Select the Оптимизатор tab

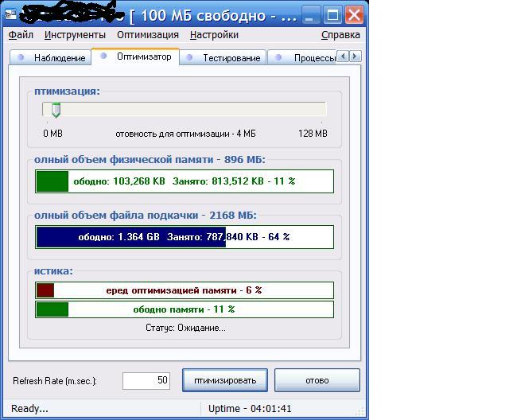coord(136,56)
